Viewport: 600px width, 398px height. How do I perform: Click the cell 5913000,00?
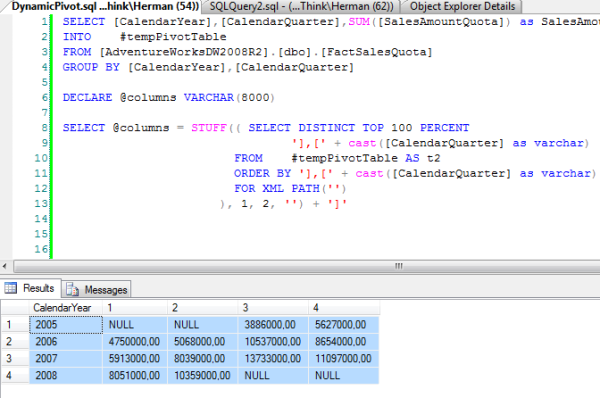135,358
